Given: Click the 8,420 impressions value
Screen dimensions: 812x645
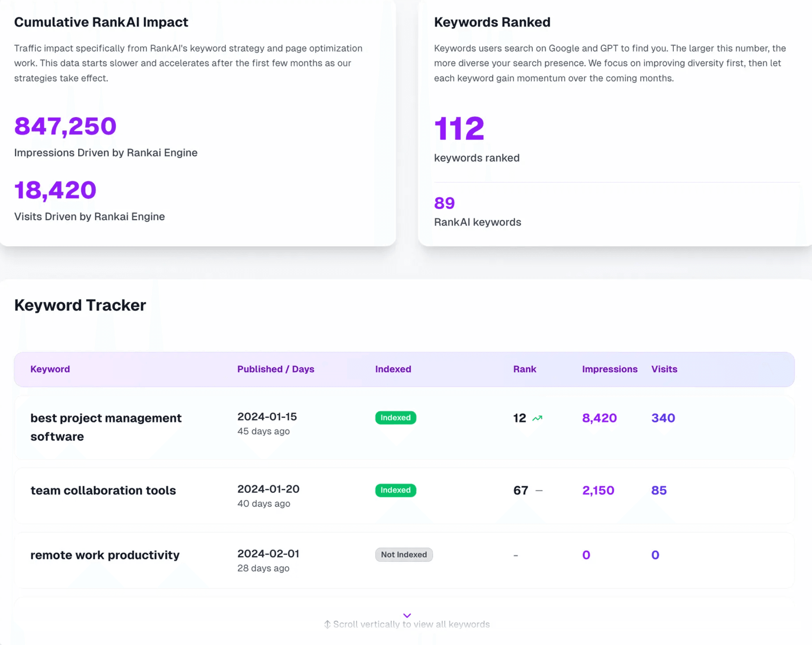Looking at the screenshot, I should (x=599, y=418).
